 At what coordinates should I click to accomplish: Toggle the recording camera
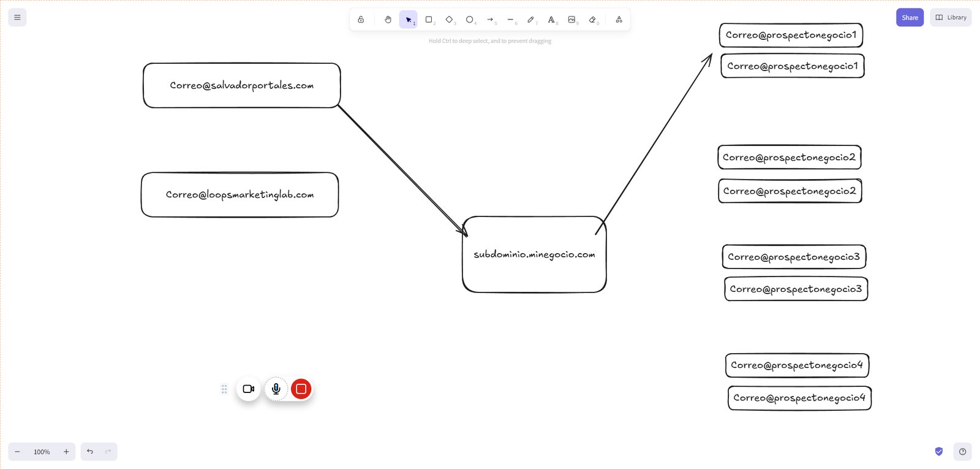pos(248,389)
